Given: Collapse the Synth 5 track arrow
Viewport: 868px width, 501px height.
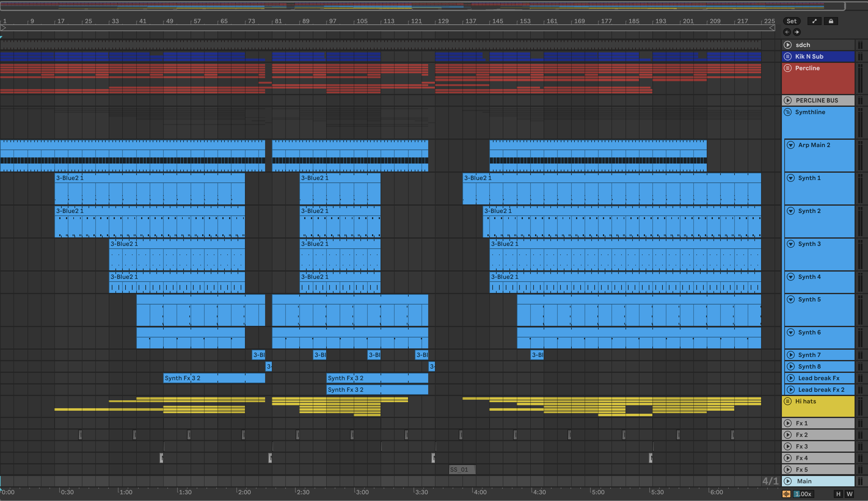Looking at the screenshot, I should (791, 299).
